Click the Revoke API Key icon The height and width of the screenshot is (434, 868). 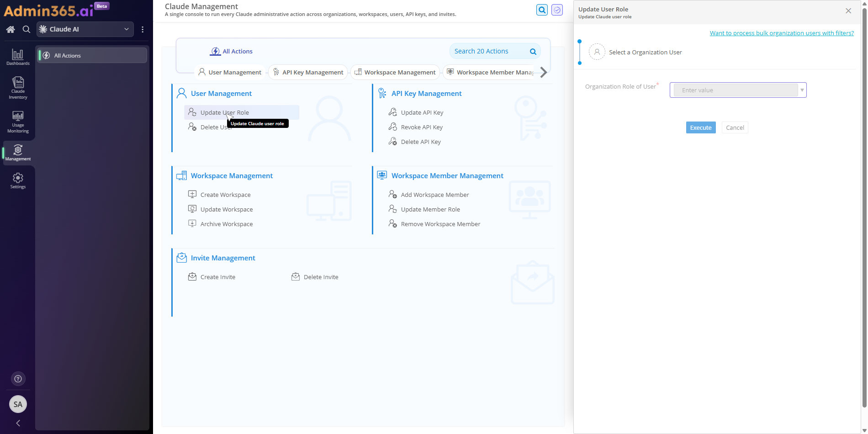tap(392, 127)
